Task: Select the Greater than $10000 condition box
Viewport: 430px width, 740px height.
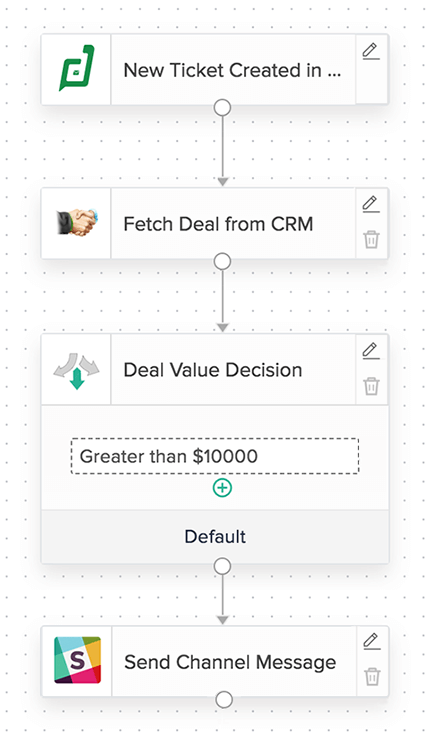Action: point(215,456)
